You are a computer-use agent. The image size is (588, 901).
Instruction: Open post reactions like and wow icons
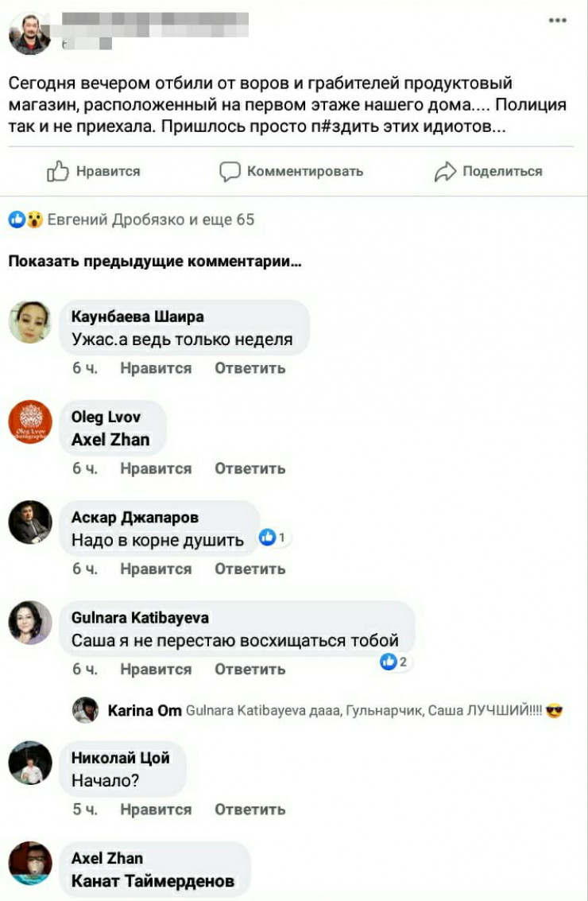click(x=26, y=219)
